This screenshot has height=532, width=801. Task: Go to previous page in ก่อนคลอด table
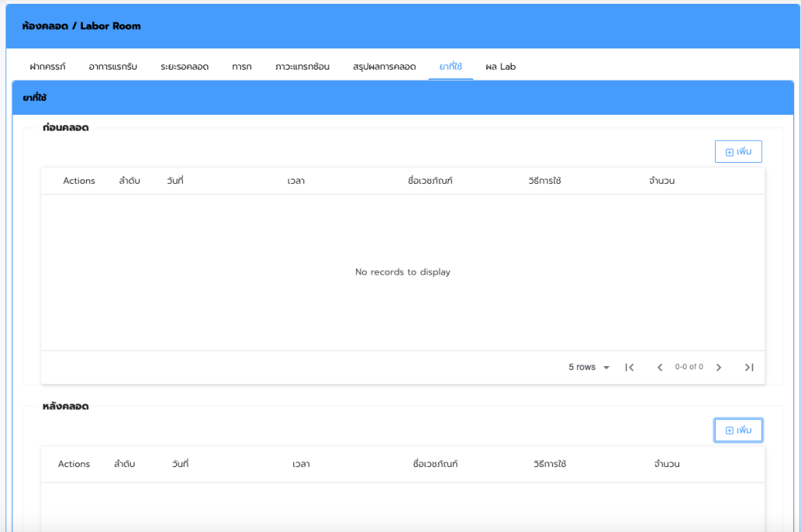659,367
